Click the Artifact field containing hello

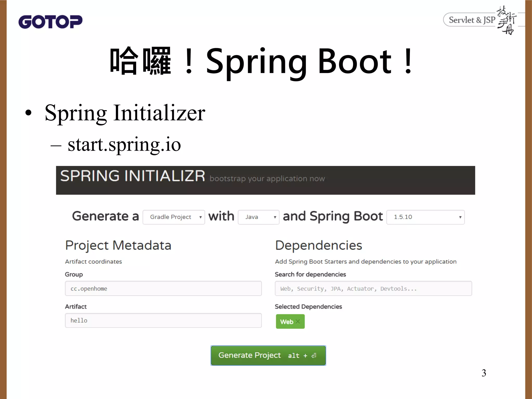pyautogui.click(x=163, y=320)
